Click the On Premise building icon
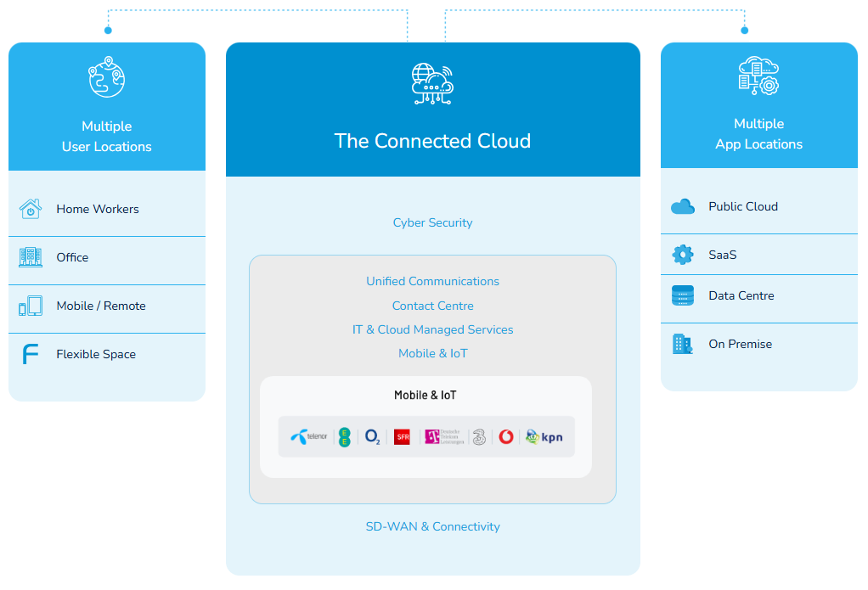 tap(683, 344)
